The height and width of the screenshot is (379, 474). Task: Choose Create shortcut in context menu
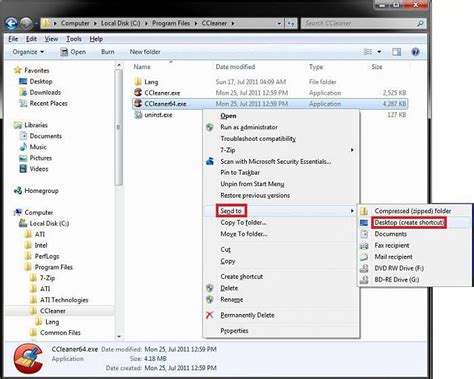pyautogui.click(x=242, y=277)
